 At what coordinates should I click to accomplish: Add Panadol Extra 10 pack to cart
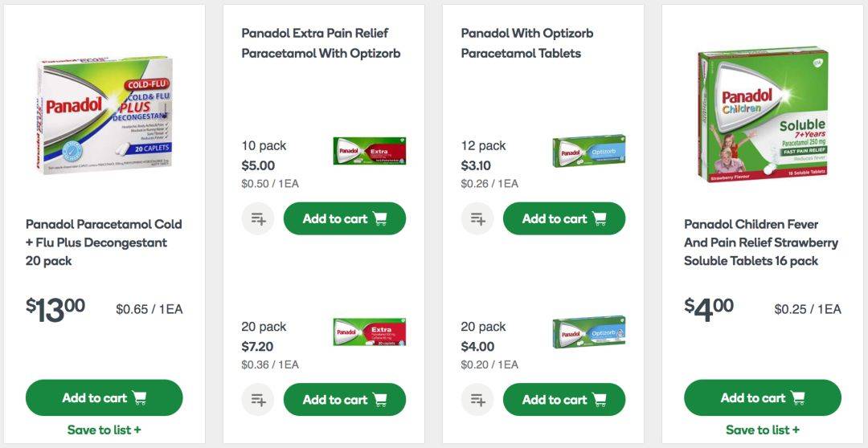click(x=344, y=218)
